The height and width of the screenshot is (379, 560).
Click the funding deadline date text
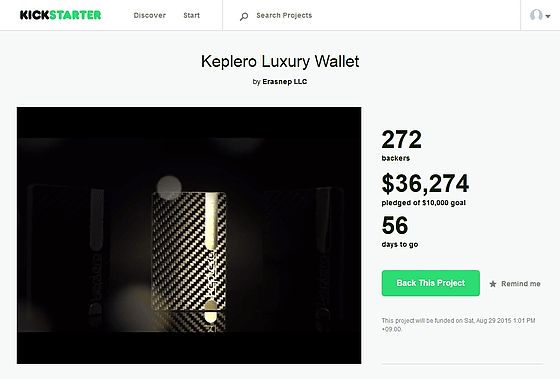pyautogui.click(x=458, y=325)
